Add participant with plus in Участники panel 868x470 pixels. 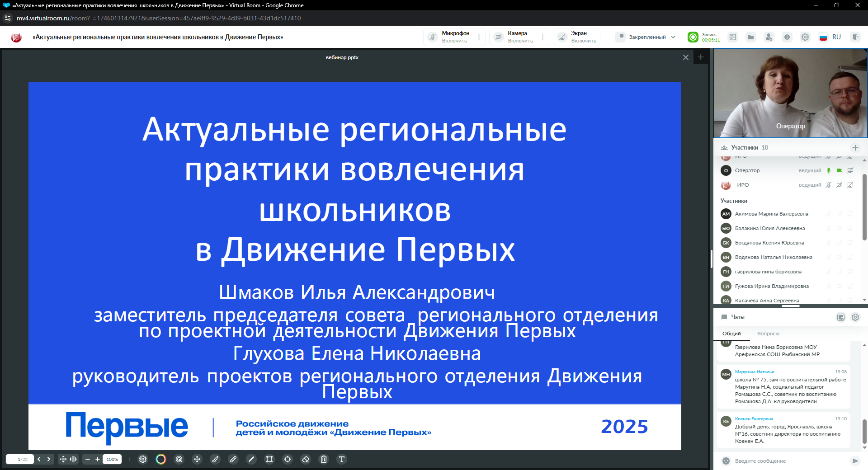click(x=855, y=148)
